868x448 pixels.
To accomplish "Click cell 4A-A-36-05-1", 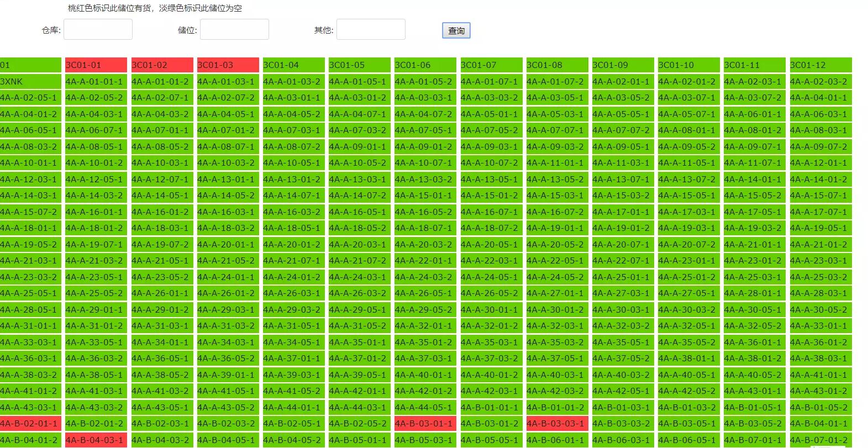I will (x=162, y=359).
